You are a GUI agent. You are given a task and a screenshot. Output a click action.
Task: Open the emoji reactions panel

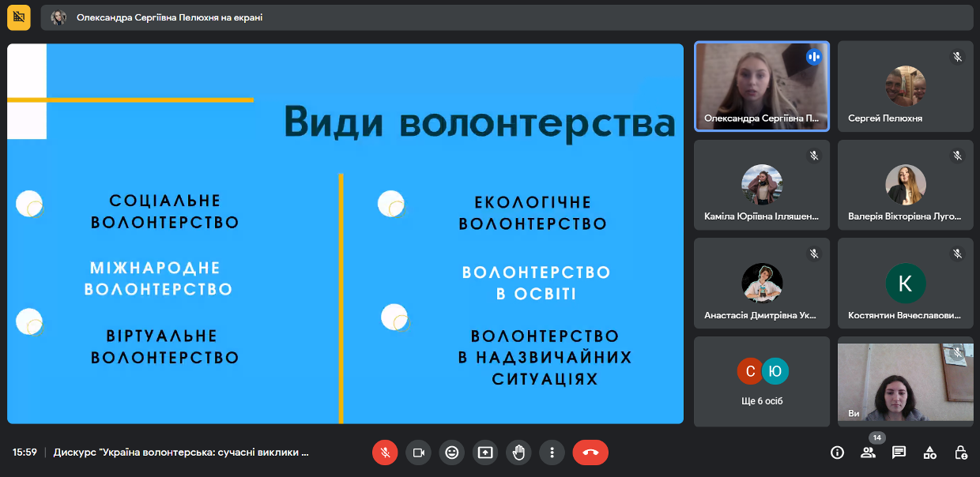pos(452,453)
